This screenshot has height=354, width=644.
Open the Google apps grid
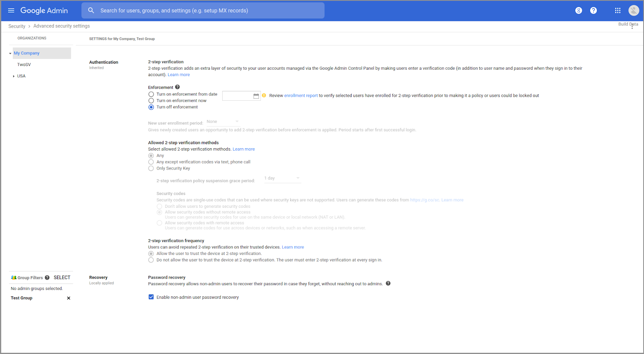pyautogui.click(x=618, y=10)
